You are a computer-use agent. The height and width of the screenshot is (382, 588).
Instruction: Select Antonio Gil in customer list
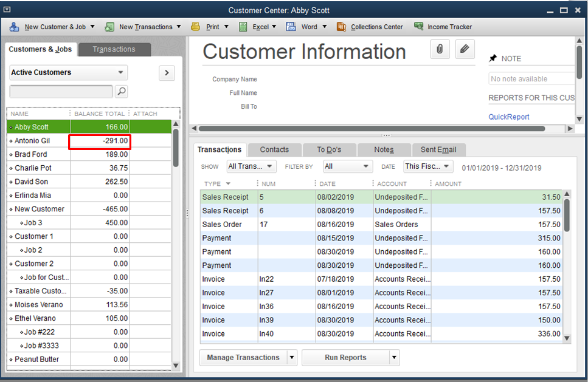(32, 141)
